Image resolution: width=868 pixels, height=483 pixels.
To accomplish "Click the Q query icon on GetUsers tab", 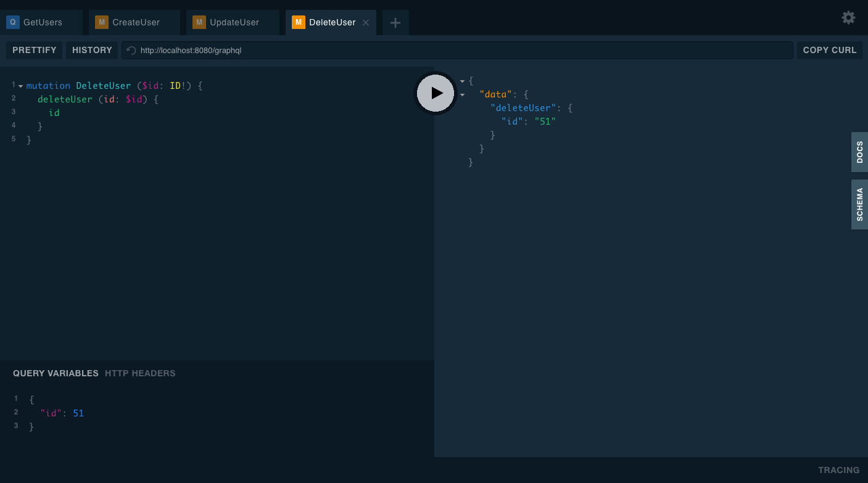I will [12, 22].
